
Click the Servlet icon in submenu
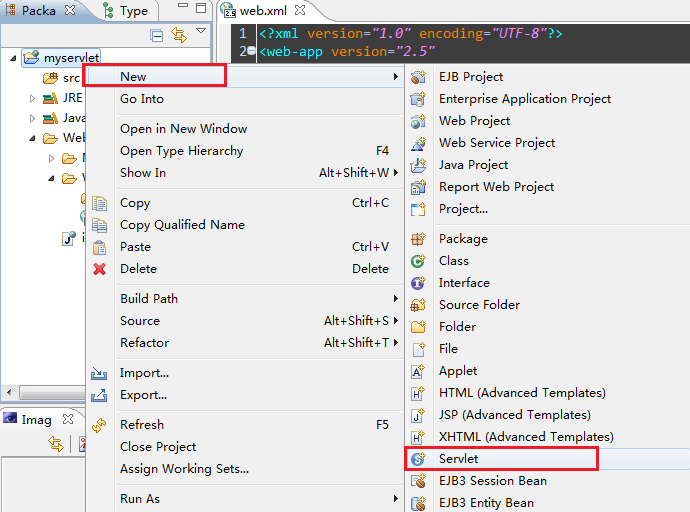[x=418, y=459]
